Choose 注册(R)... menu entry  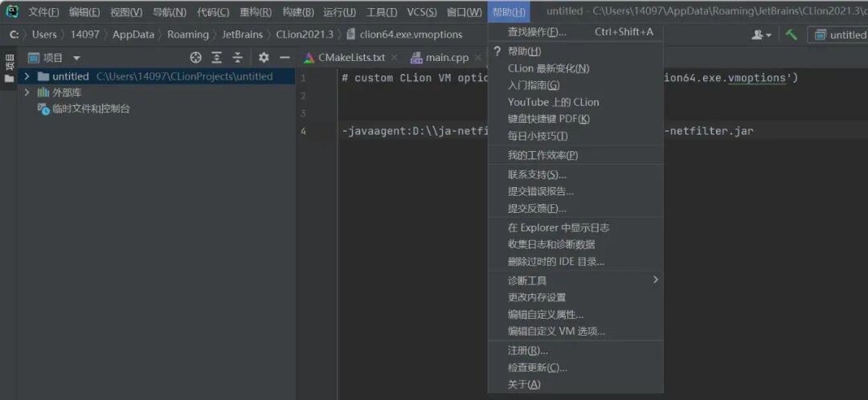coord(575,351)
